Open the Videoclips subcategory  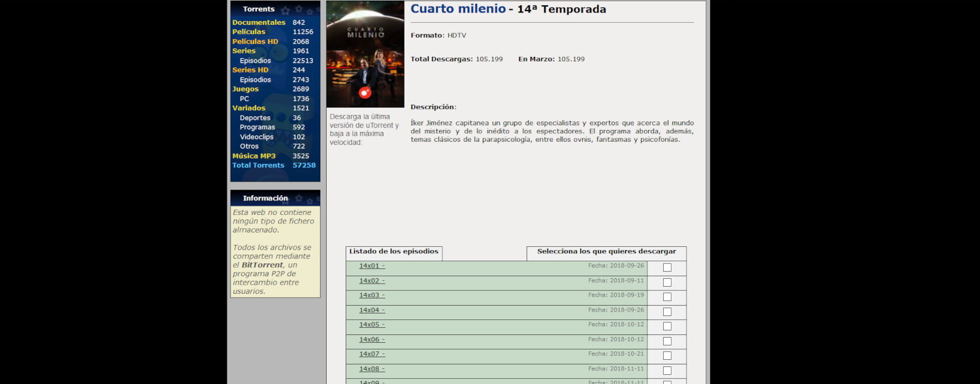coord(256,136)
